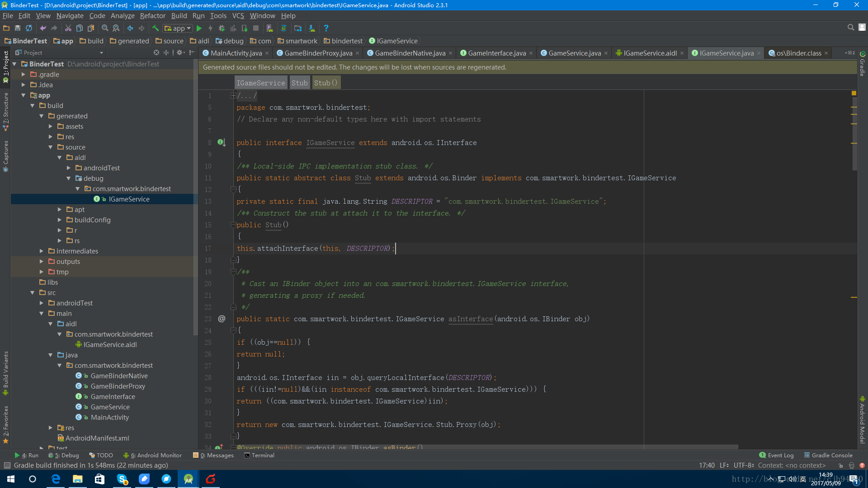Viewport: 868px width, 488px height.
Task: Open the Gradle Console button
Action: pos(828,455)
